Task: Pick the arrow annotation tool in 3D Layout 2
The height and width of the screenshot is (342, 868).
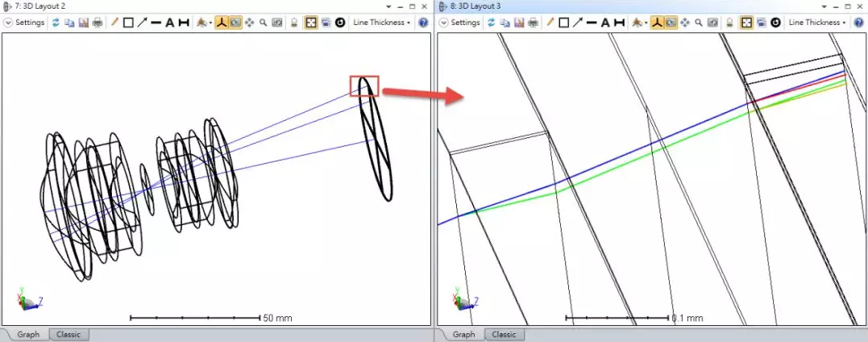Action: click(x=143, y=23)
